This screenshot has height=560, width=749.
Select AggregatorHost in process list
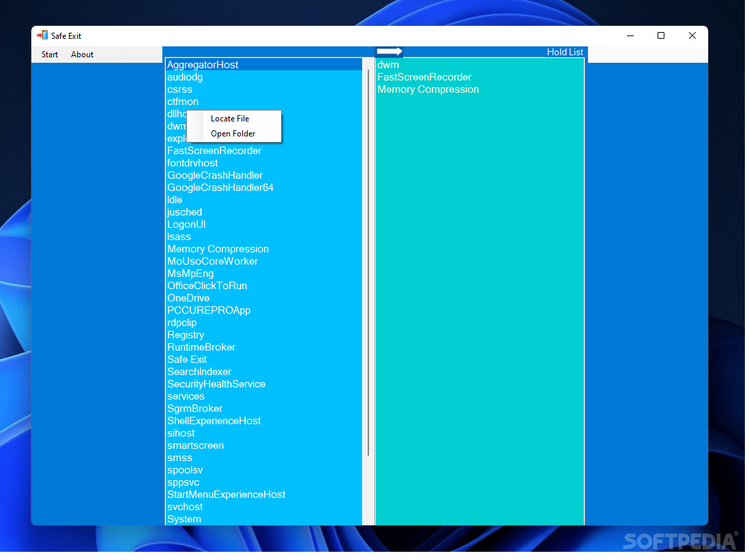(x=265, y=65)
